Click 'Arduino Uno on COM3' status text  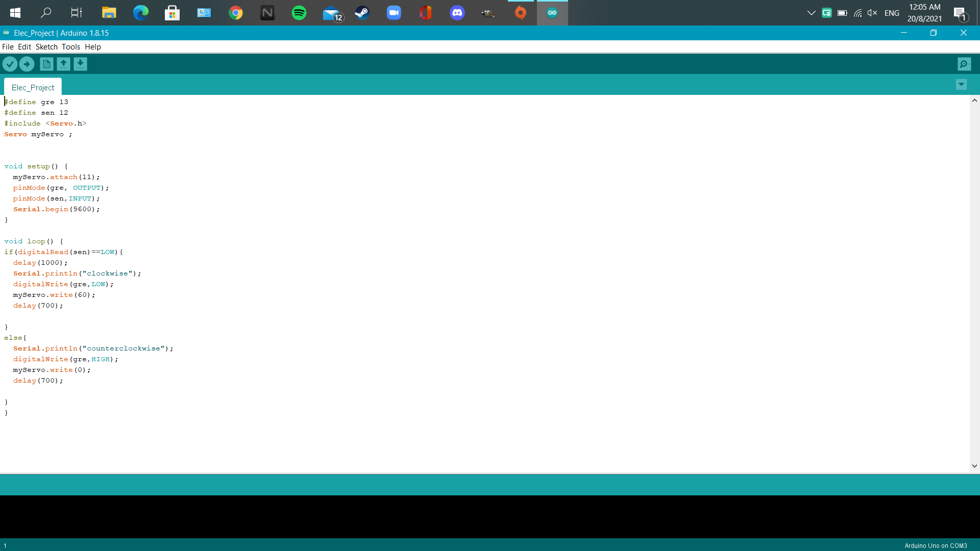(x=936, y=545)
